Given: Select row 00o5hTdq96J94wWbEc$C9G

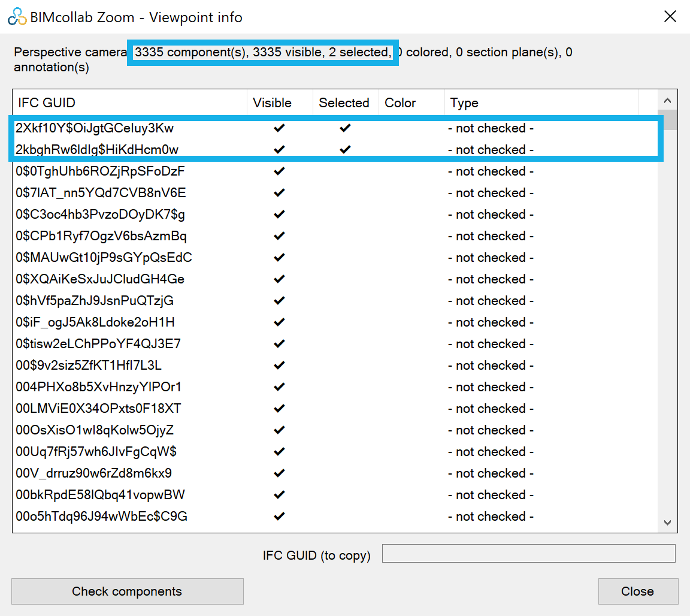Looking at the screenshot, I should pos(335,517).
